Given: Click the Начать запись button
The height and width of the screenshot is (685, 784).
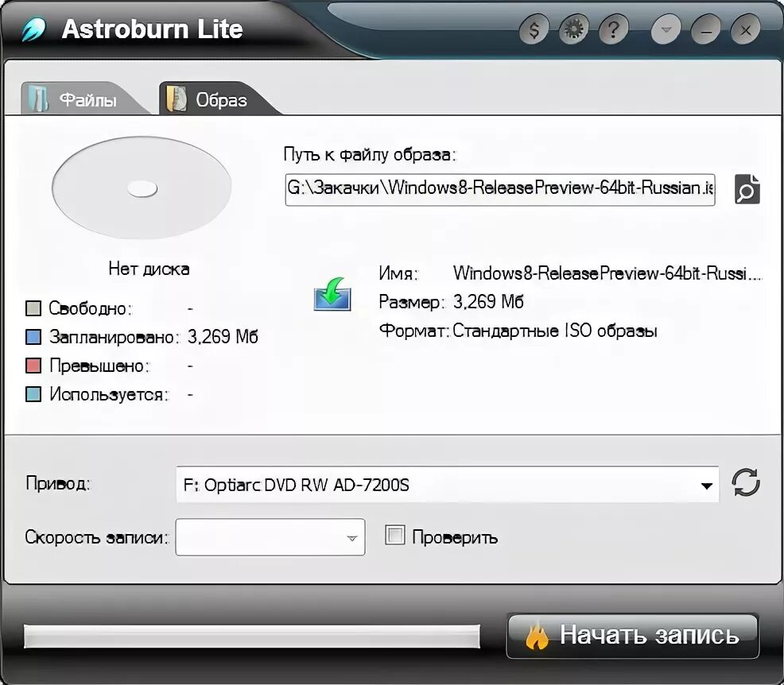Looking at the screenshot, I should pos(632,636).
